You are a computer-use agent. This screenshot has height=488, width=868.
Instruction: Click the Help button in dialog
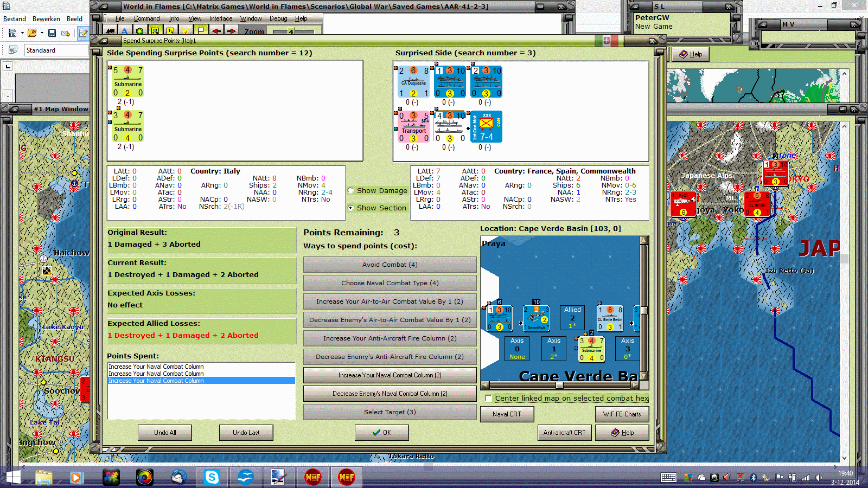pos(622,433)
